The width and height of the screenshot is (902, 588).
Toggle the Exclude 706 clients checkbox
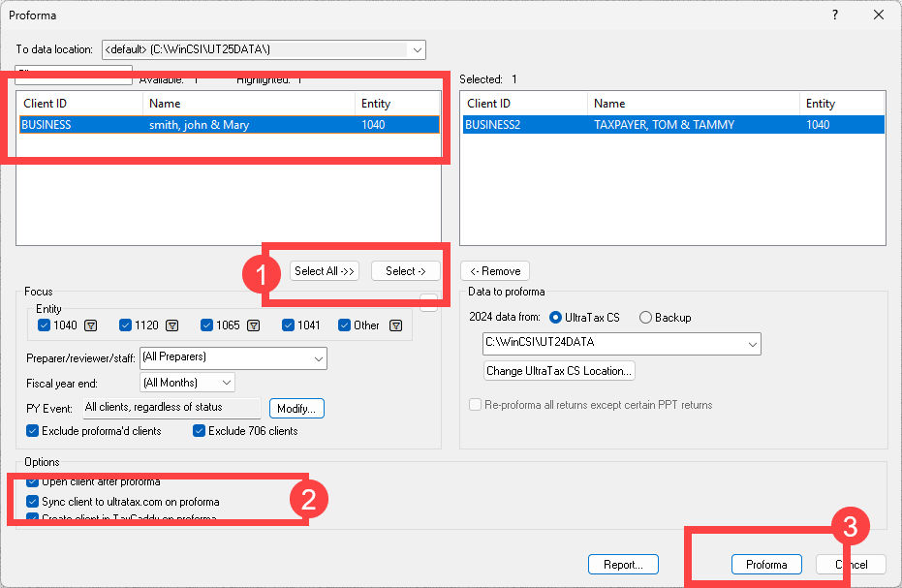click(x=200, y=431)
